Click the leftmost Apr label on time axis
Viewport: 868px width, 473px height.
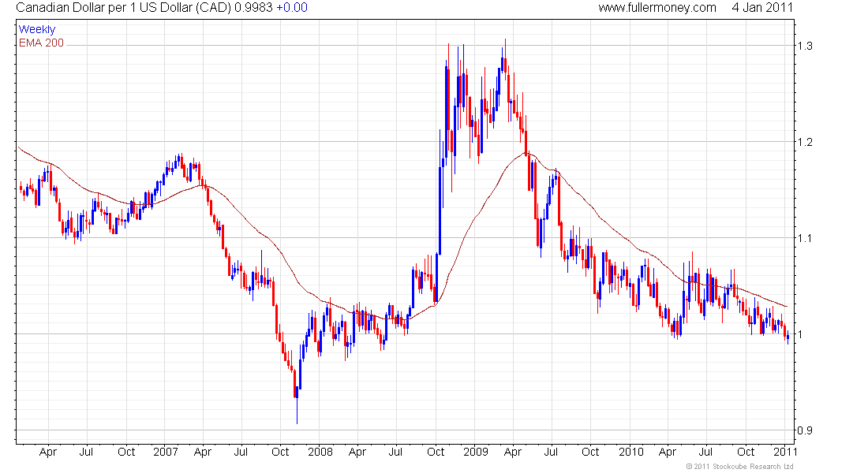pyautogui.click(x=48, y=453)
